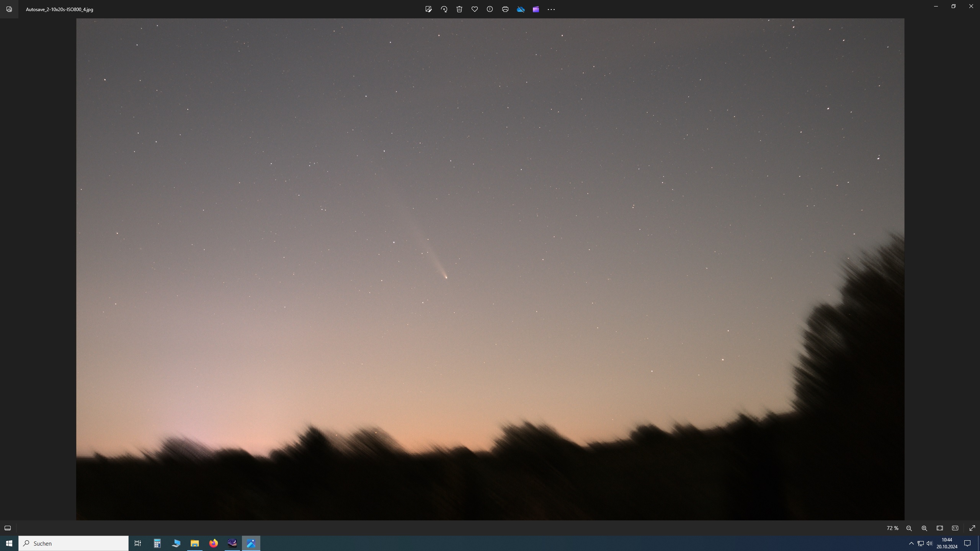This screenshot has width=980, height=551.
Task: Click the 72 % zoom level value
Action: pos(892,528)
